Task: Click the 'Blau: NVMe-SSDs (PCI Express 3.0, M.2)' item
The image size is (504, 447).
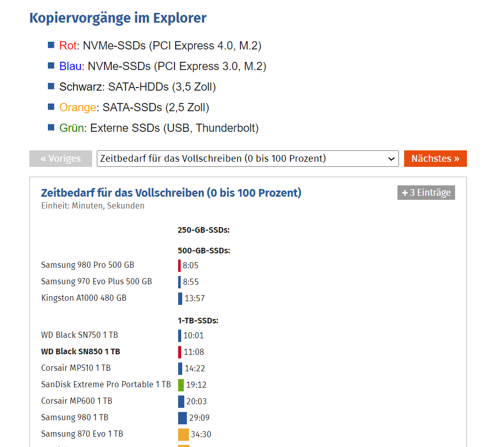Action: pos(163,66)
